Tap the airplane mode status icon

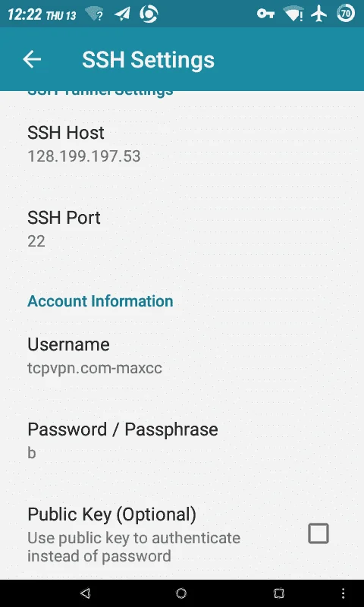319,14
